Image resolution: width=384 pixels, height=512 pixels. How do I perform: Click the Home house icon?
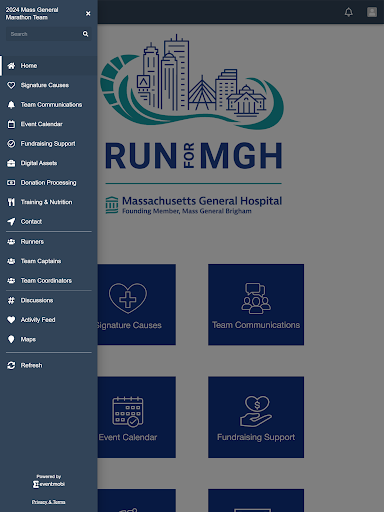[x=11, y=66]
